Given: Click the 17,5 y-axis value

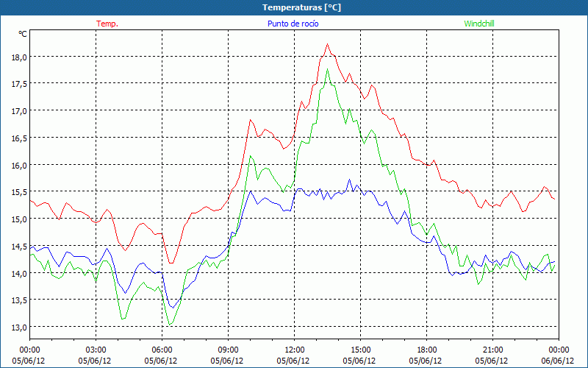Looking at the screenshot, I should tap(19, 84).
